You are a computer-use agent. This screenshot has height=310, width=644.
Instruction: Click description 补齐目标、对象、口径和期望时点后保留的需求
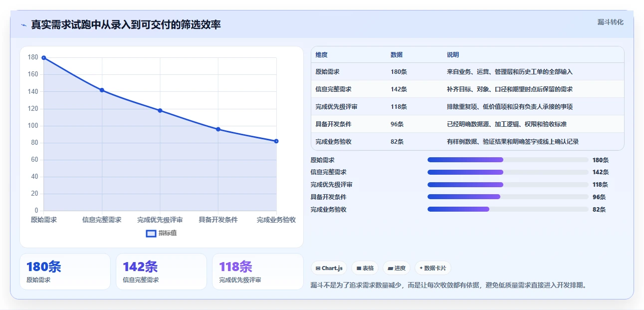click(x=510, y=89)
